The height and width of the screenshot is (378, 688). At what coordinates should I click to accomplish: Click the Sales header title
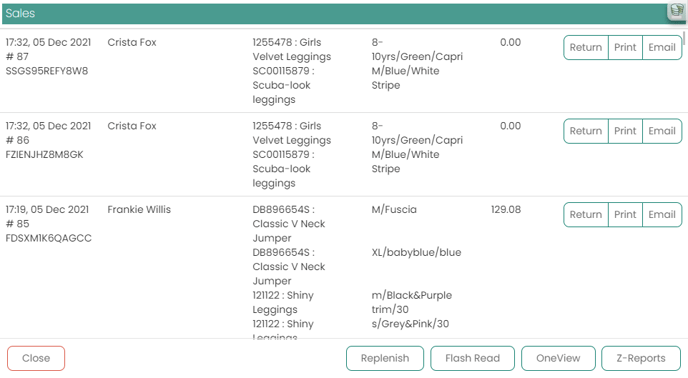click(x=20, y=13)
